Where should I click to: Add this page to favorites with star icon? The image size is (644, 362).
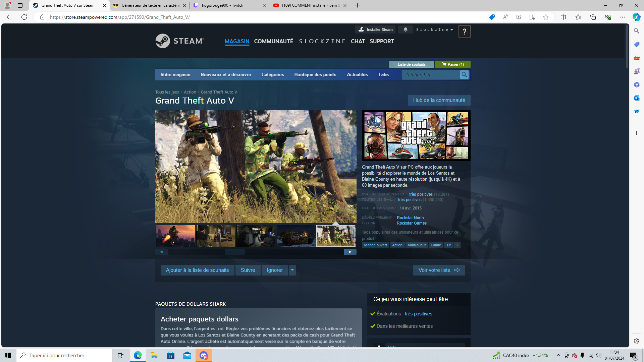point(546,17)
